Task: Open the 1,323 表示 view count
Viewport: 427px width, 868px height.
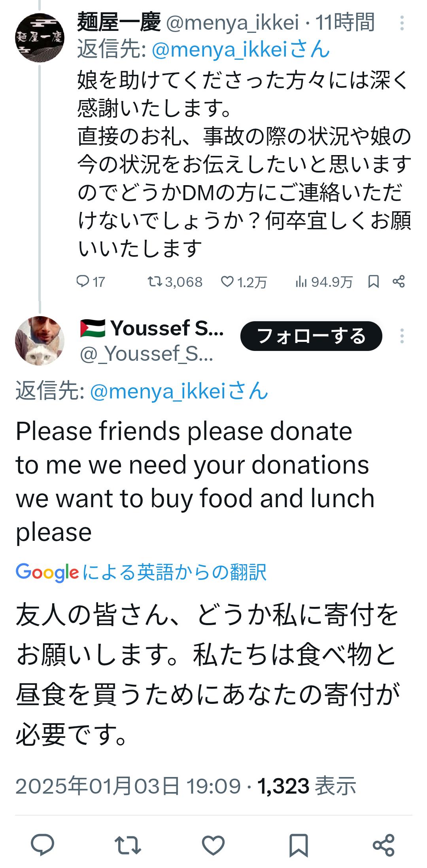Action: [x=307, y=786]
